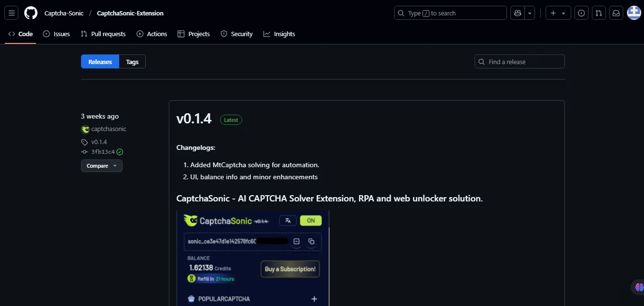This screenshot has height=306, width=644.
Task: Expand the create new plus dropdown
Action: click(558, 13)
